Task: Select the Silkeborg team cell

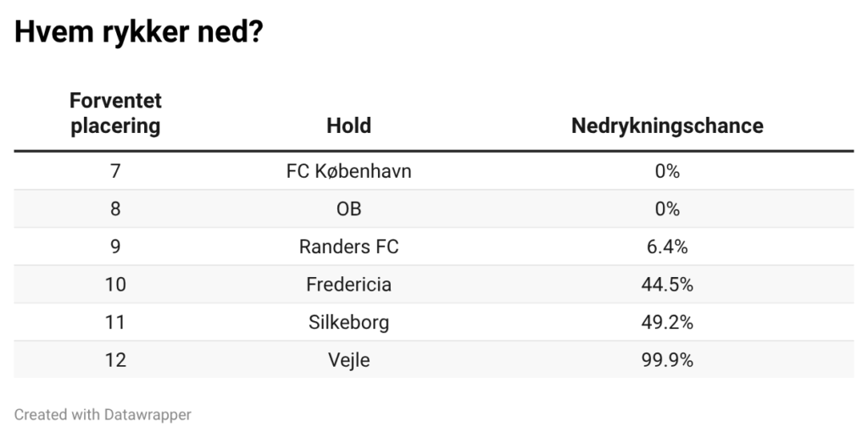Action: (x=348, y=323)
